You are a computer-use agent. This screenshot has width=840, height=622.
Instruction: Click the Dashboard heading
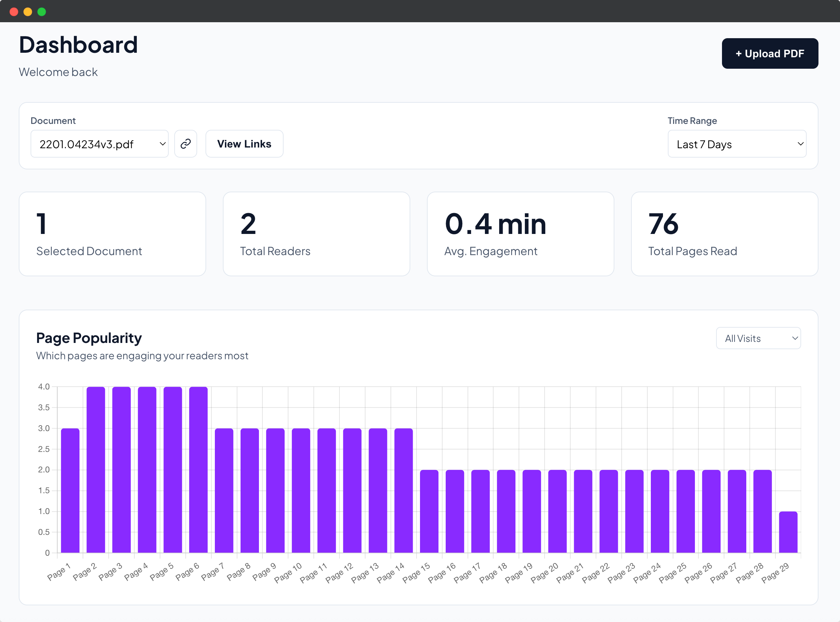[x=78, y=45]
